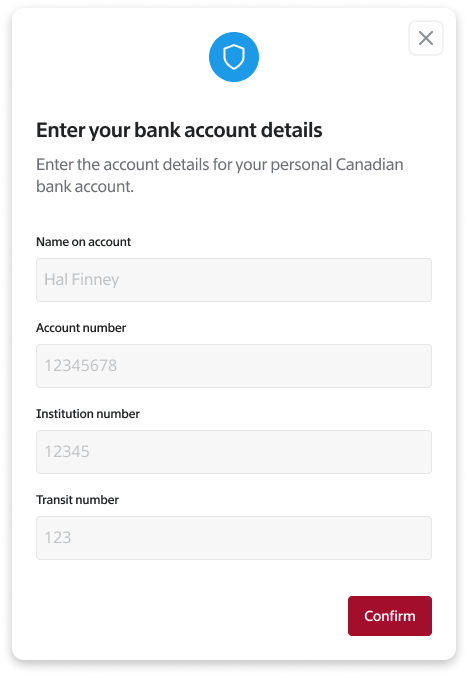The height and width of the screenshot is (676, 468).
Task: Confirm the bank account details
Action: pyautogui.click(x=390, y=616)
